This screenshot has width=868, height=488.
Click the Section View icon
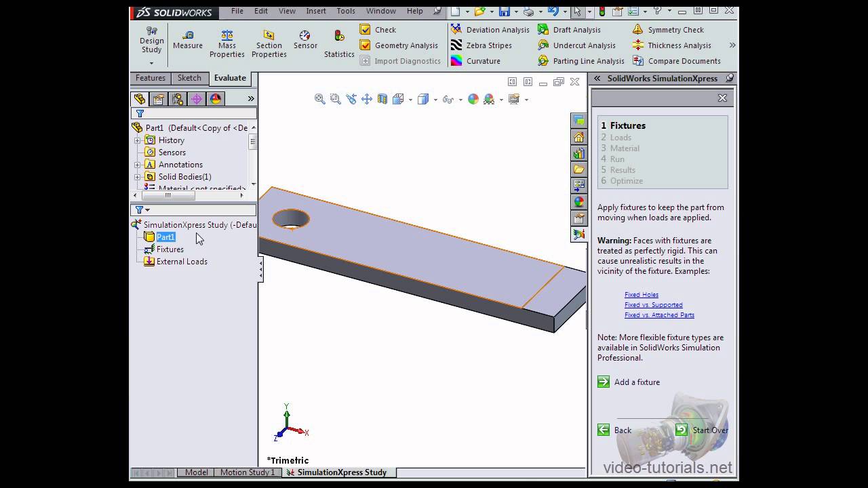382,99
